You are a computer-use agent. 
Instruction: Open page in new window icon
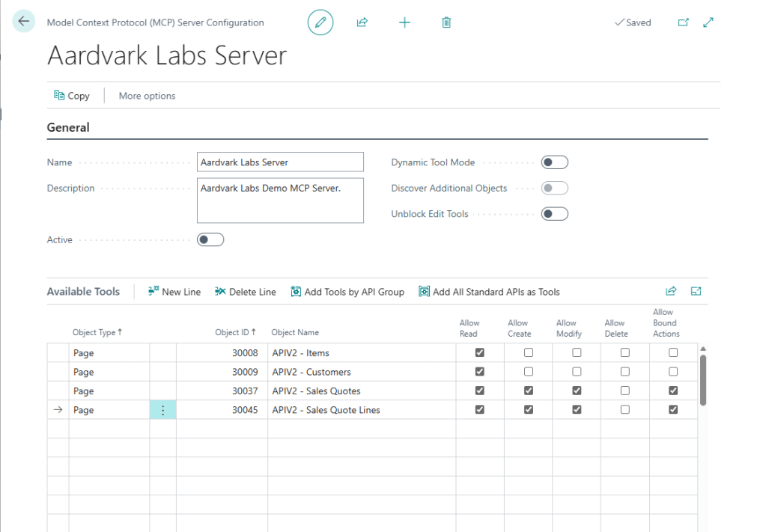click(683, 22)
